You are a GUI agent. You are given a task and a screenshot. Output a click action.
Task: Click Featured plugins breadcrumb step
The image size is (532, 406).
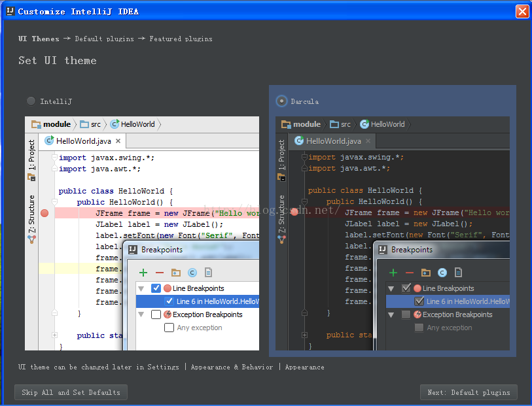click(x=181, y=39)
